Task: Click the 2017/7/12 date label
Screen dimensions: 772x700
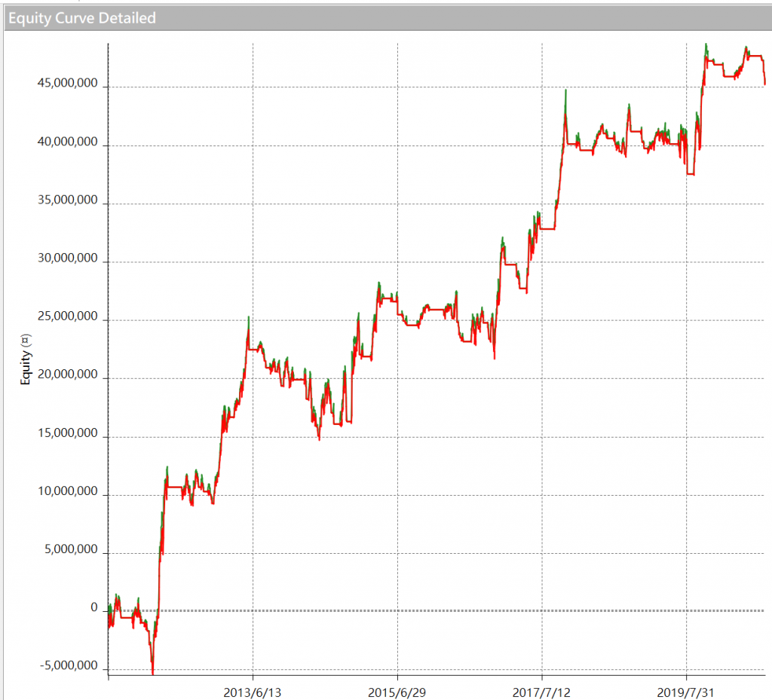Action: [541, 690]
